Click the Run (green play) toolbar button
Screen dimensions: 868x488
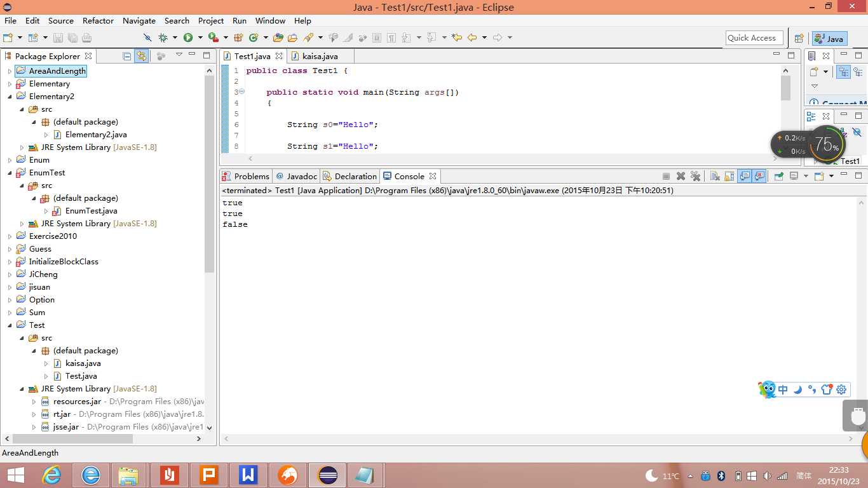pyautogui.click(x=188, y=38)
